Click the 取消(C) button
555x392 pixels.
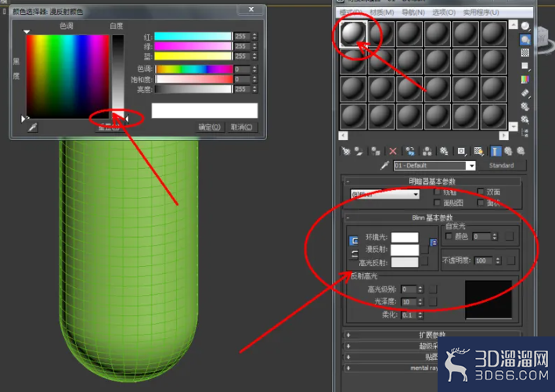pos(242,127)
